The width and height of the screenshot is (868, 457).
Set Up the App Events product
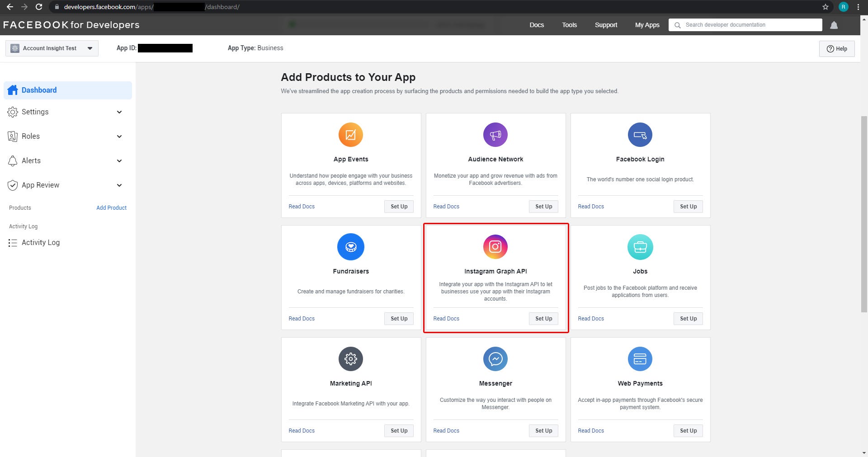pyautogui.click(x=399, y=207)
